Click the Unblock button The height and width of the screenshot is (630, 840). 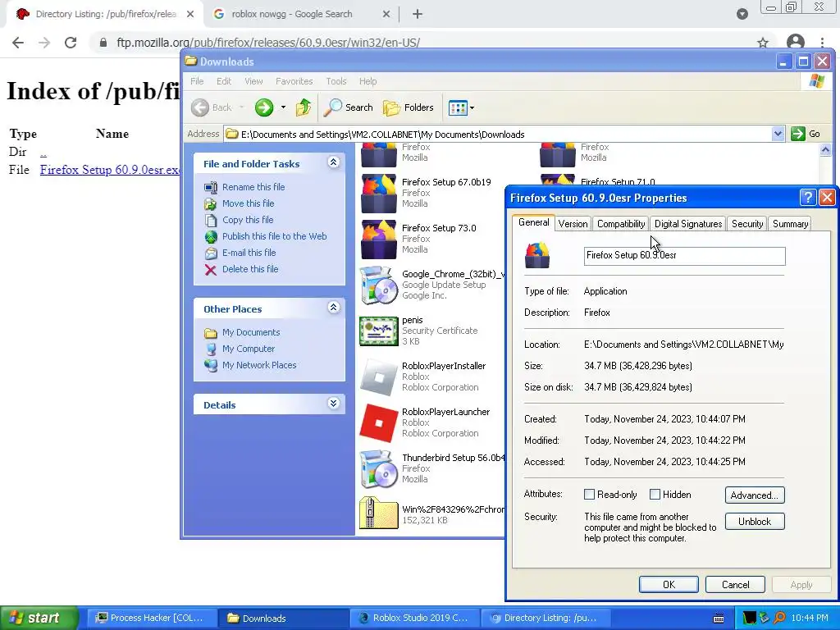click(755, 521)
